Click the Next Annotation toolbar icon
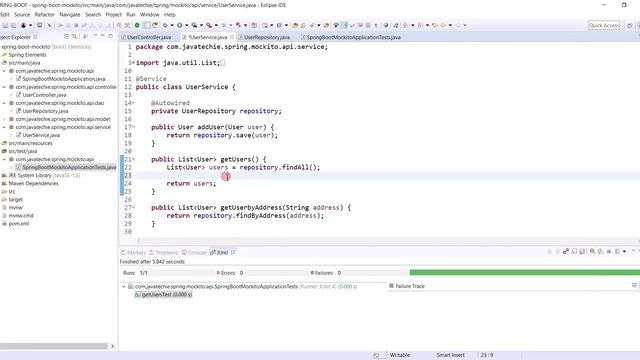The width and height of the screenshot is (640, 360). pyautogui.click(x=406, y=25)
